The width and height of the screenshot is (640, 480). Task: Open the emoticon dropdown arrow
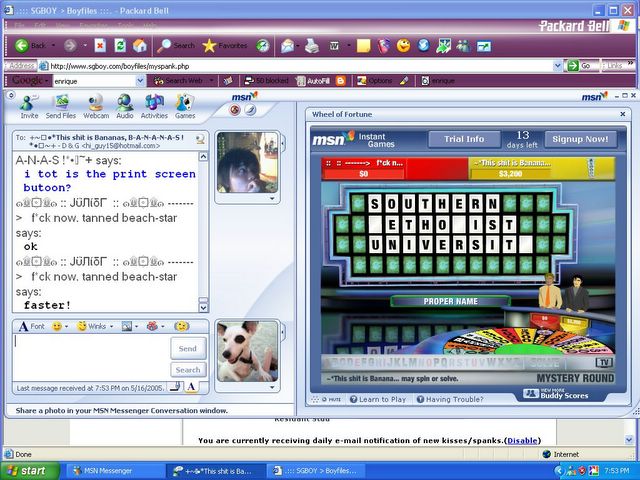tap(67, 326)
